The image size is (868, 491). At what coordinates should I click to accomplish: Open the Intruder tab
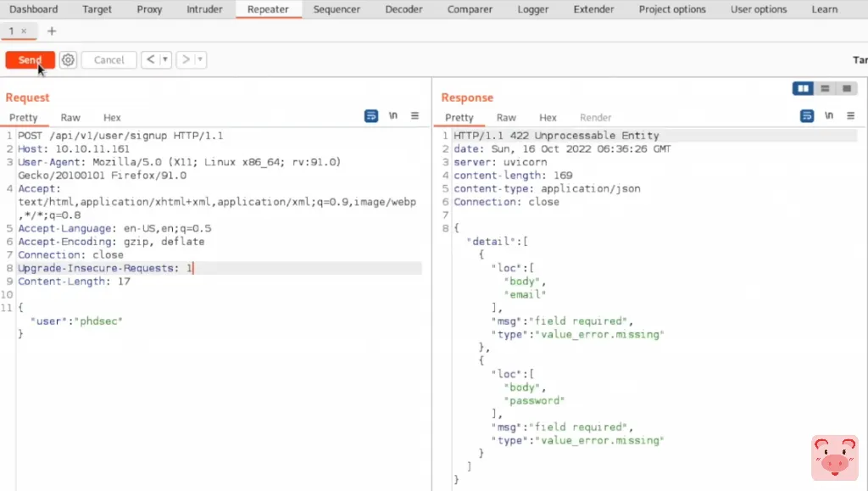(204, 9)
